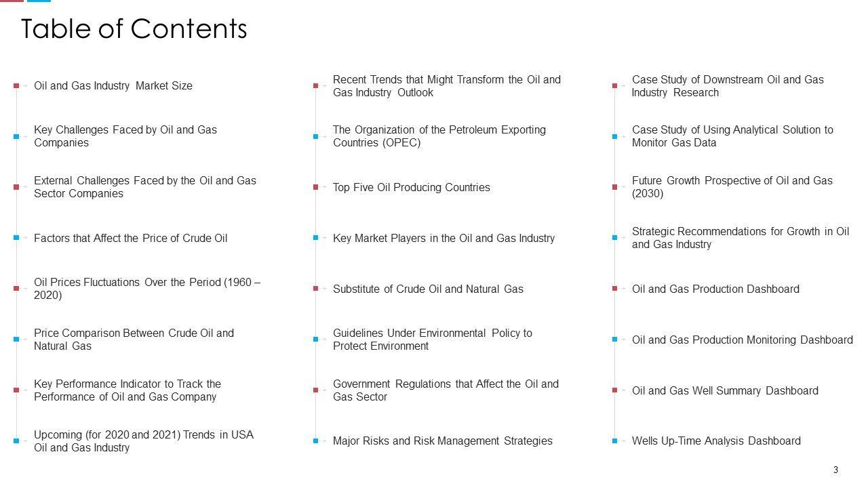Viewport: 868px width, 488px height.
Task: Select Strategic Recommendations for Growth entry
Action: [740, 238]
